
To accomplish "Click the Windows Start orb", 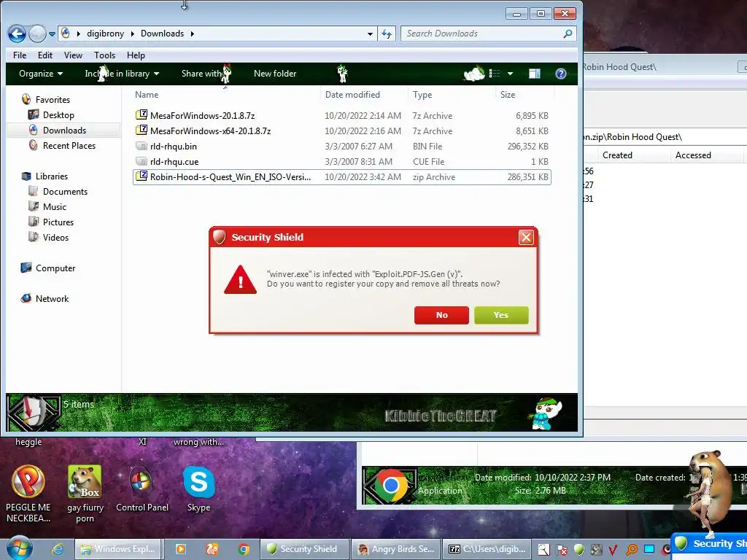I will click(20, 548).
